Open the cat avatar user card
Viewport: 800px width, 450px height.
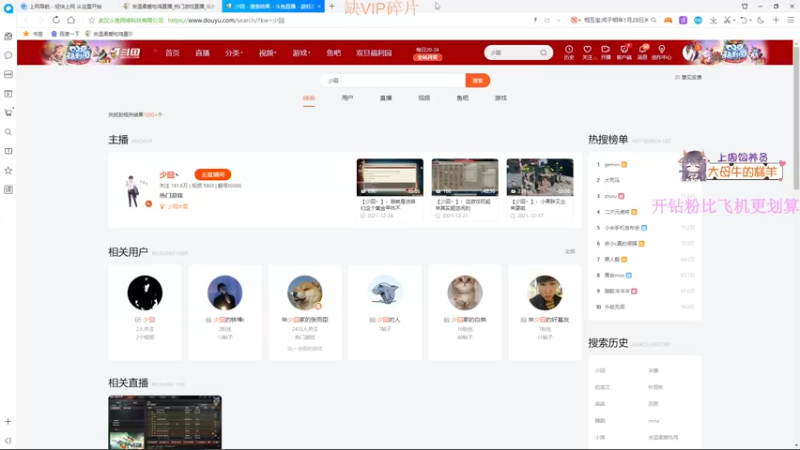(x=465, y=312)
